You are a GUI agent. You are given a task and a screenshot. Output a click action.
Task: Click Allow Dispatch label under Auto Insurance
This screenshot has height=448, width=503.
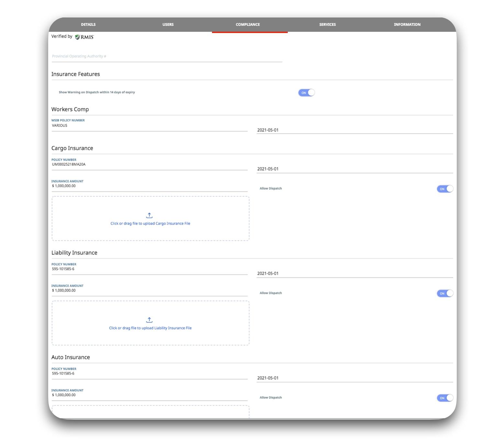coord(271,398)
